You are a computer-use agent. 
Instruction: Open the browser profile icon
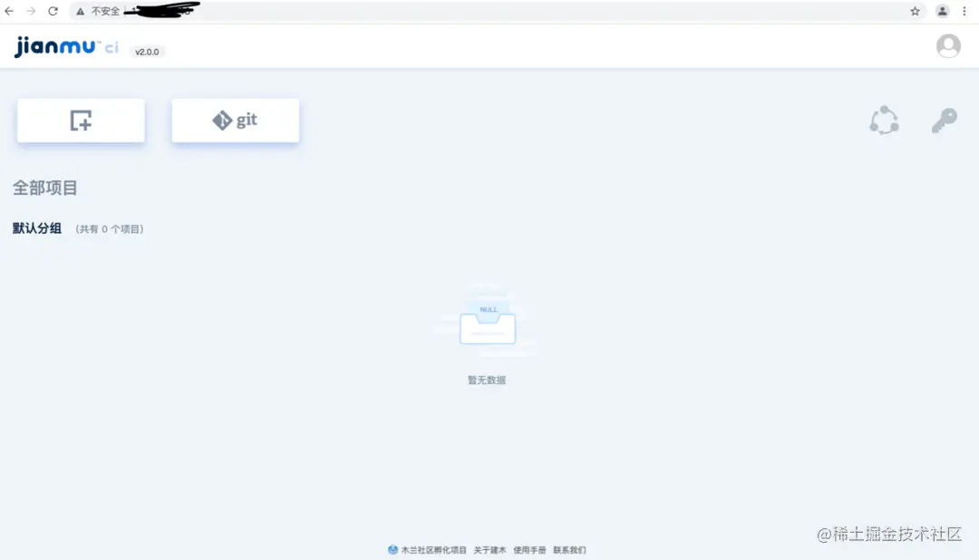click(942, 11)
